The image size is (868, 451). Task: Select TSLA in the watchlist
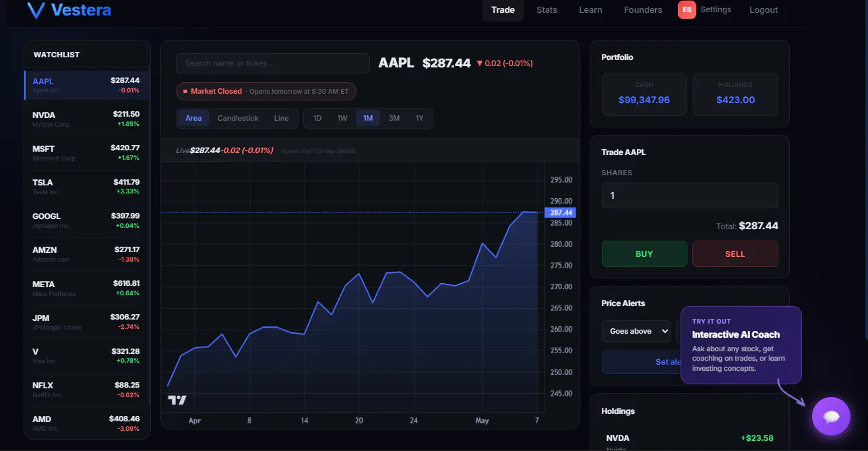86,187
